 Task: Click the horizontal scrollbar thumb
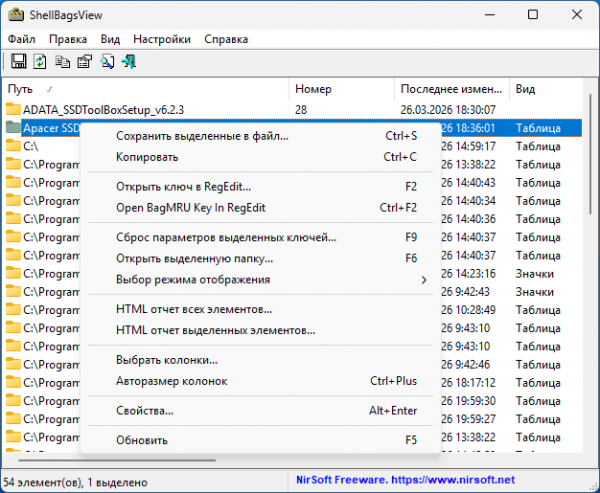117,460
